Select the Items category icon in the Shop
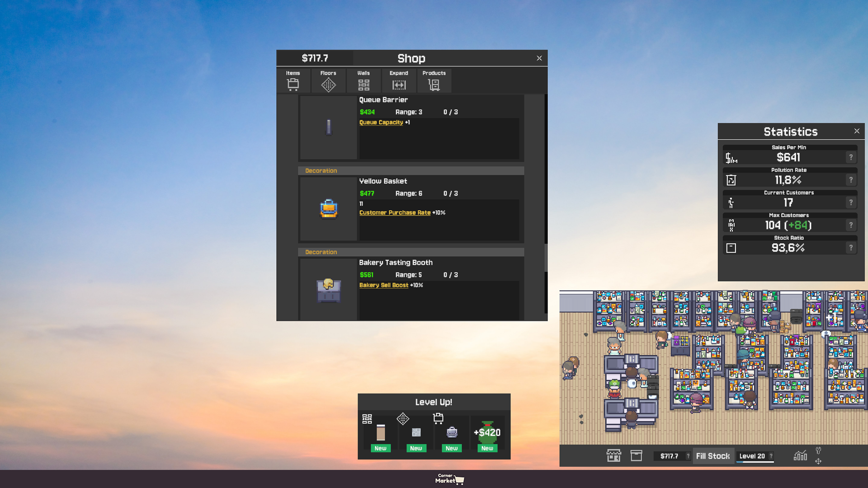This screenshot has height=488, width=868. click(292, 80)
